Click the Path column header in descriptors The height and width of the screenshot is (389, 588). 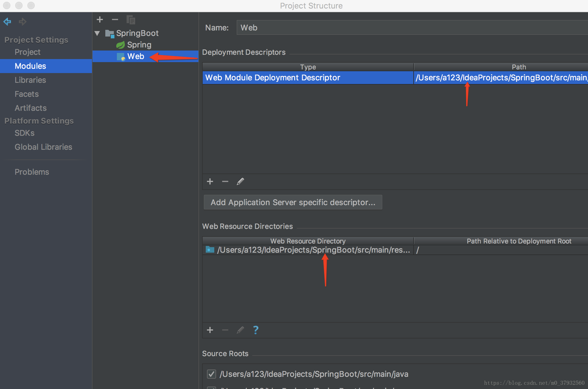(501, 67)
